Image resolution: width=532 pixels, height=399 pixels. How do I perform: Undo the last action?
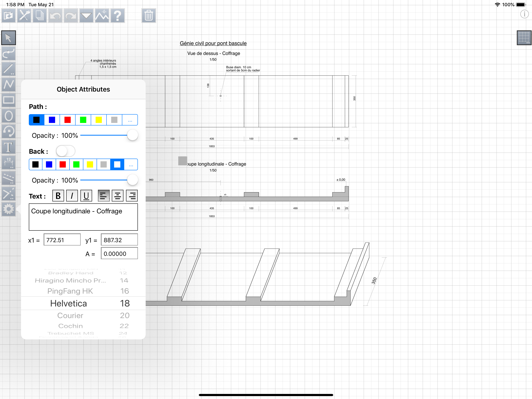point(55,16)
